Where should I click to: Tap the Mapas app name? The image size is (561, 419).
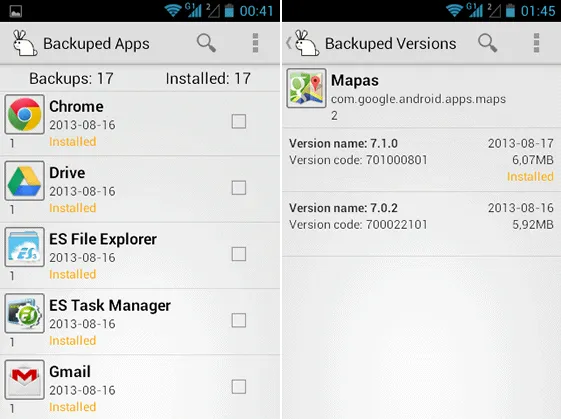(355, 80)
